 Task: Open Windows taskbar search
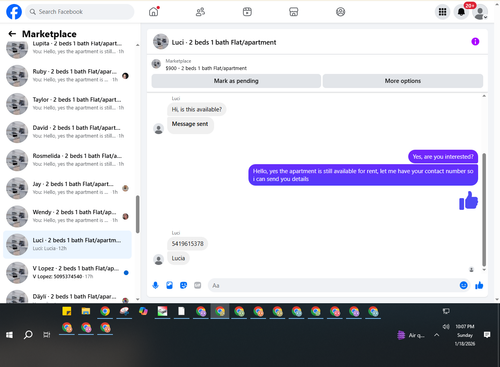click(28, 335)
